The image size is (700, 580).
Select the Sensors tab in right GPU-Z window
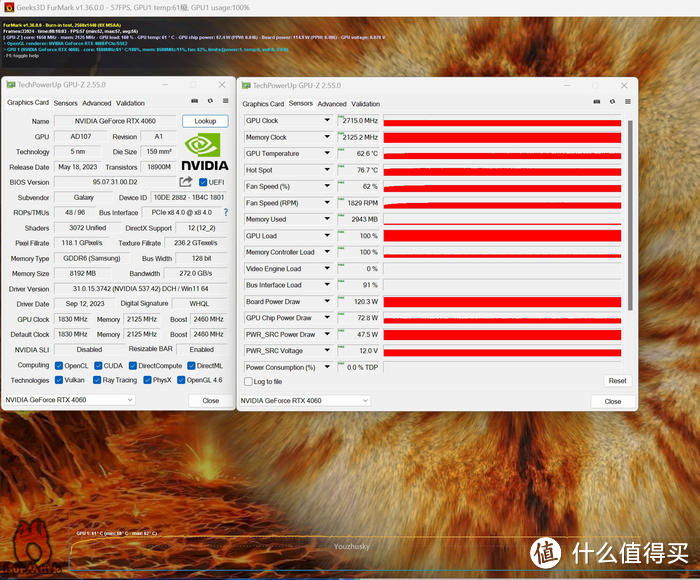click(x=300, y=103)
